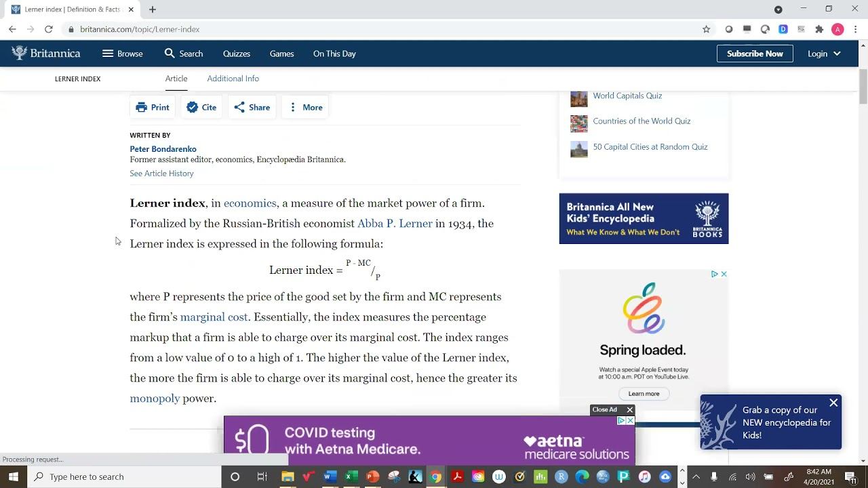Screen dimensions: 868x488
Task: Switch to the Article tab
Action: coord(176,79)
